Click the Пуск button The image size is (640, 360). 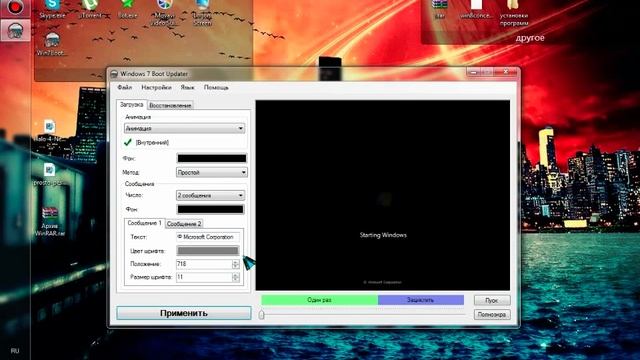click(x=492, y=300)
